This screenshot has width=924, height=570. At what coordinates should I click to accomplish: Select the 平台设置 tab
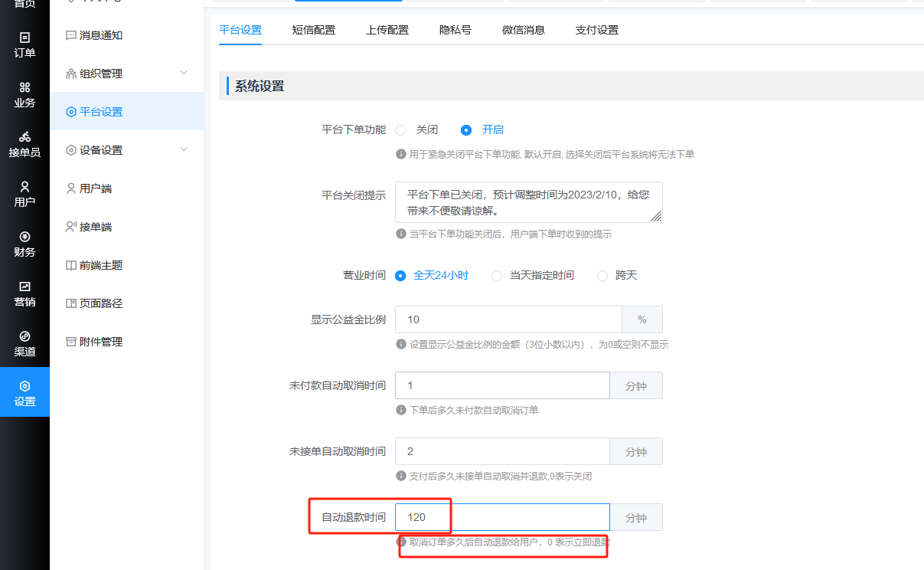240,31
